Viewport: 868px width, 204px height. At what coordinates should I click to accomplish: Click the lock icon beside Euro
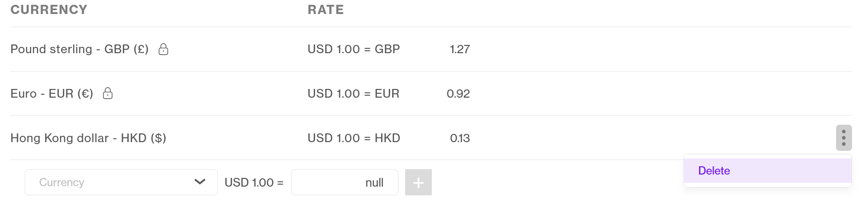pos(108,93)
